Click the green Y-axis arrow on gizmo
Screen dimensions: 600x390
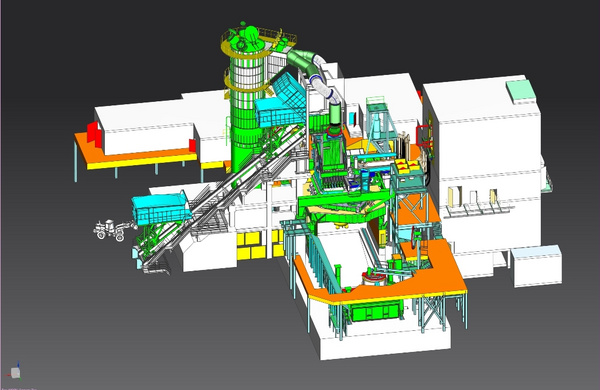pos(20,378)
